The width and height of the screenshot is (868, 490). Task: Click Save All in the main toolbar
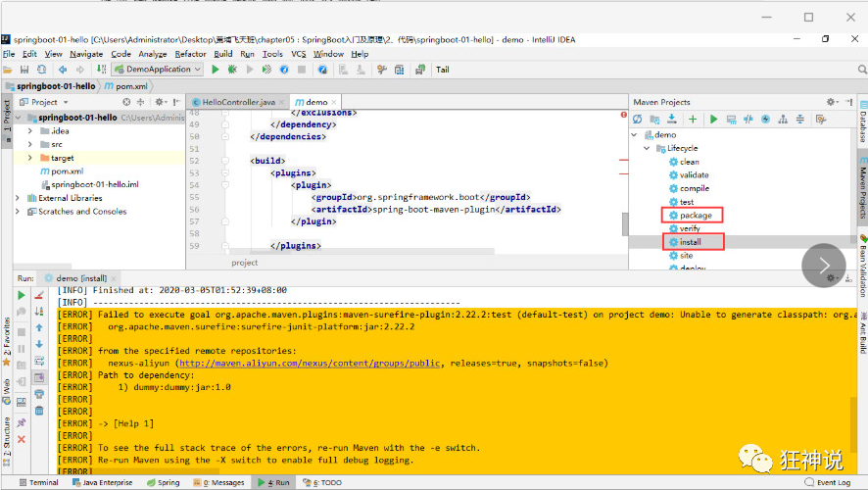coord(24,70)
